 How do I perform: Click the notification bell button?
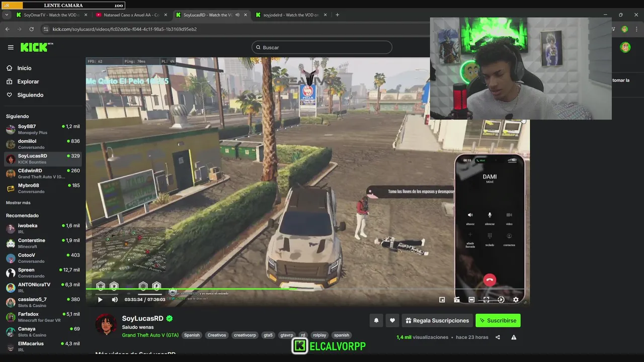[376, 320]
